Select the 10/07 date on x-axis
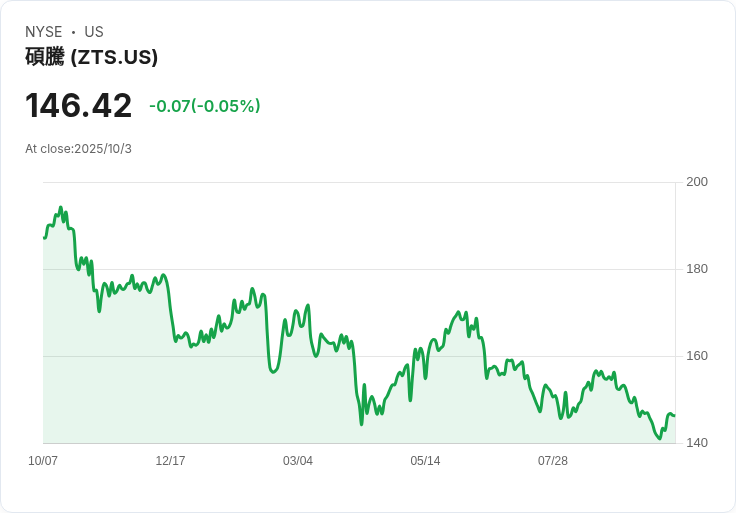This screenshot has height=513, width=736. 43,461
